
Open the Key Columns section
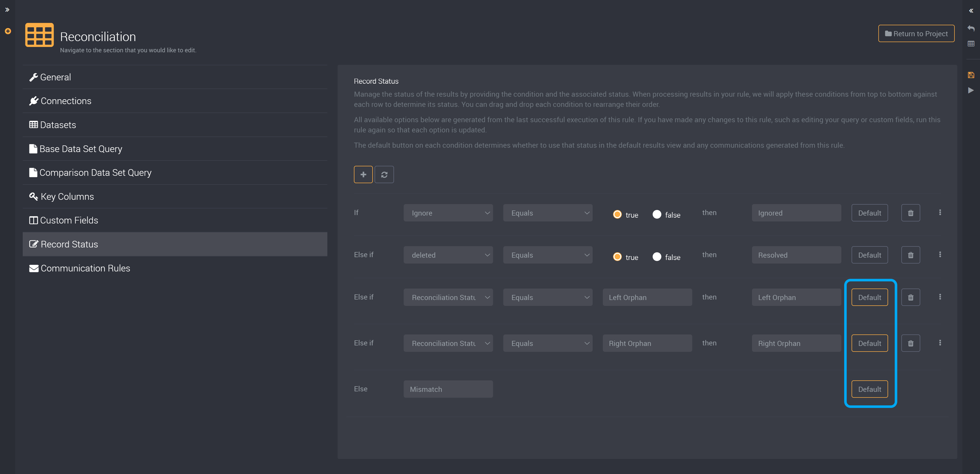pyautogui.click(x=175, y=196)
